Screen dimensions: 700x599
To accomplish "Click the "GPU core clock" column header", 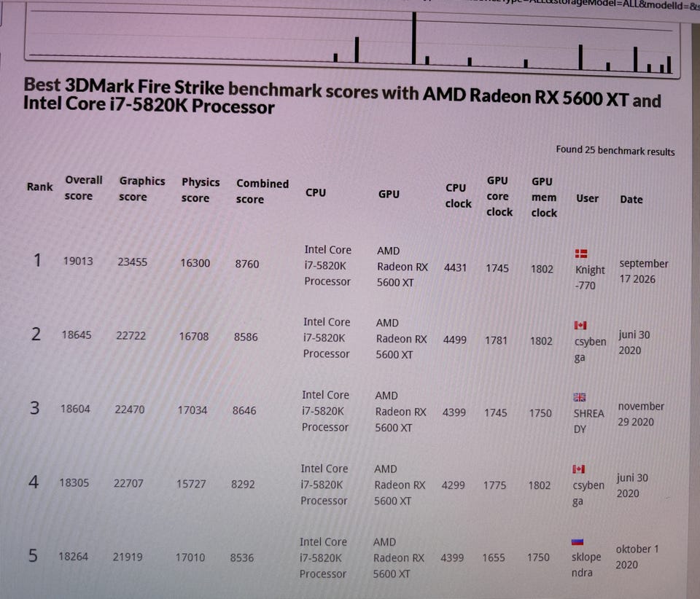I will [499, 196].
